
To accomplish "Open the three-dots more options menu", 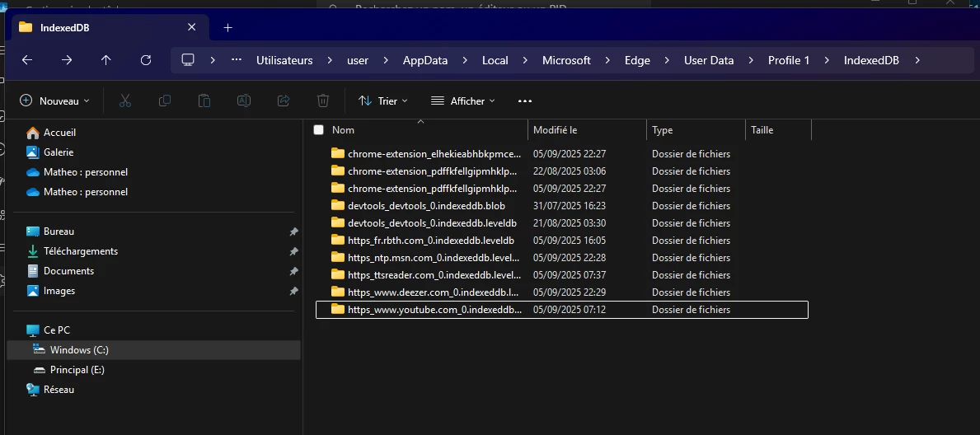I will [x=525, y=101].
